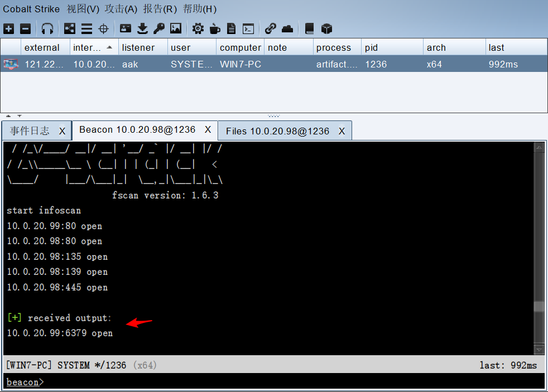Collapse top pane with split arrow up

tap(9, 116)
